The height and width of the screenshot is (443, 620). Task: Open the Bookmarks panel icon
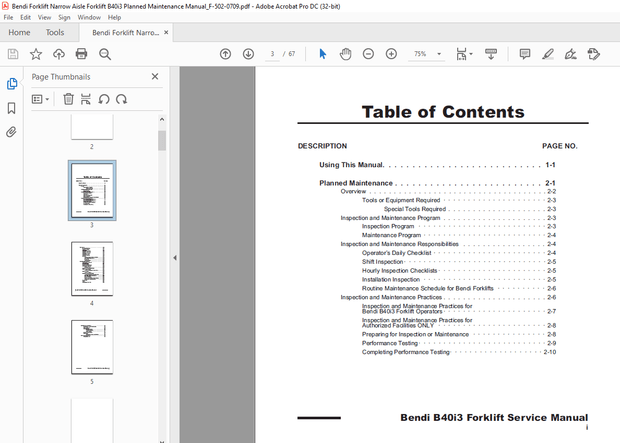click(x=11, y=108)
